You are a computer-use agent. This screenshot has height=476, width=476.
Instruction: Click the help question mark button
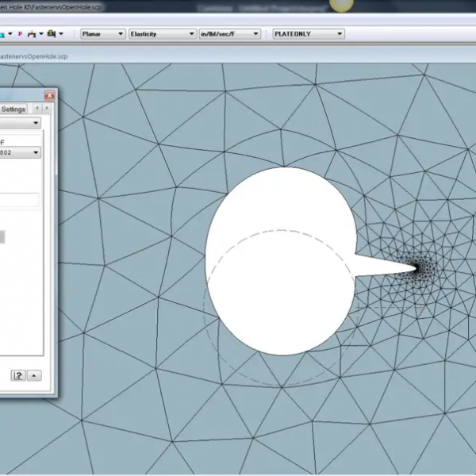(18, 376)
